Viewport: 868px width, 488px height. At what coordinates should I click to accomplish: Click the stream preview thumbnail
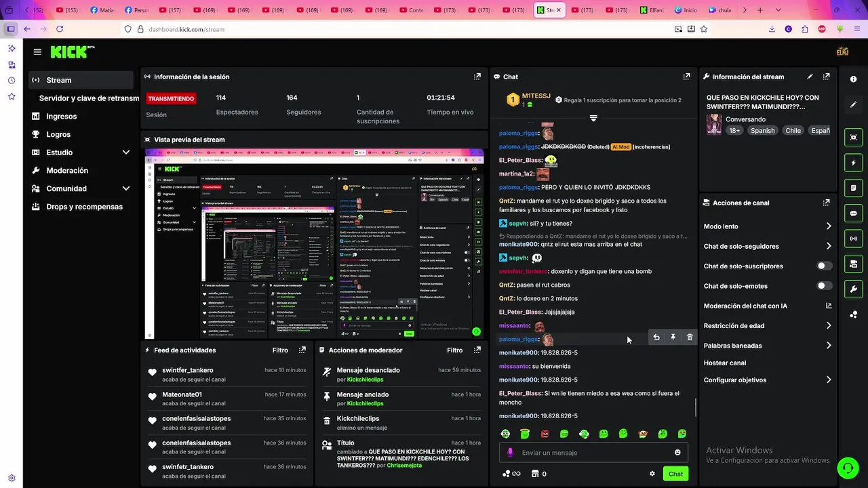pos(315,244)
